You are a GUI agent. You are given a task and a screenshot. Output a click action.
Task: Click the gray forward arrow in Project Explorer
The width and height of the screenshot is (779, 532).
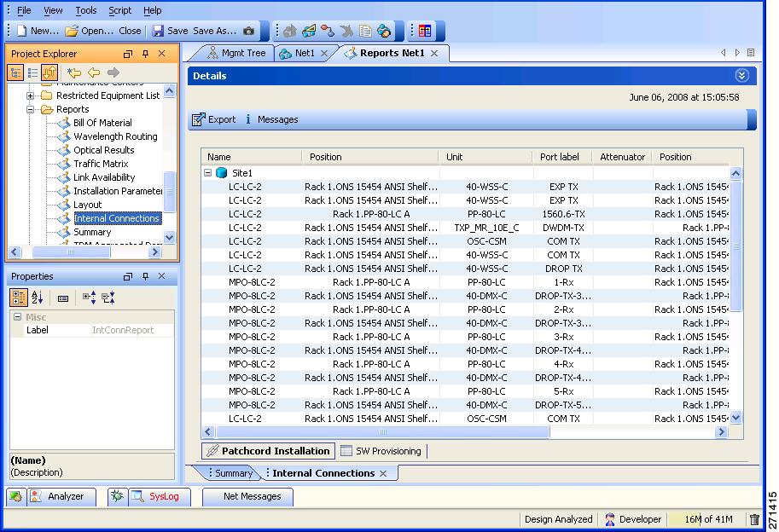click(113, 73)
